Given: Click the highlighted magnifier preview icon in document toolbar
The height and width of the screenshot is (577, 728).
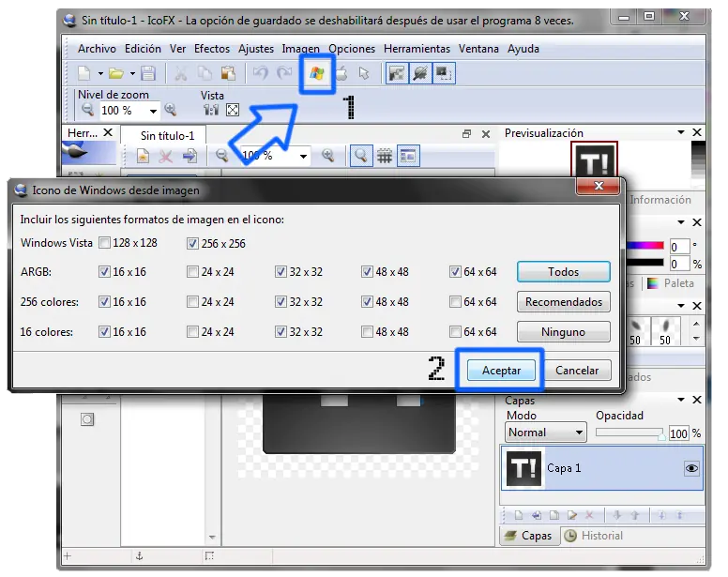Looking at the screenshot, I should tap(361, 156).
